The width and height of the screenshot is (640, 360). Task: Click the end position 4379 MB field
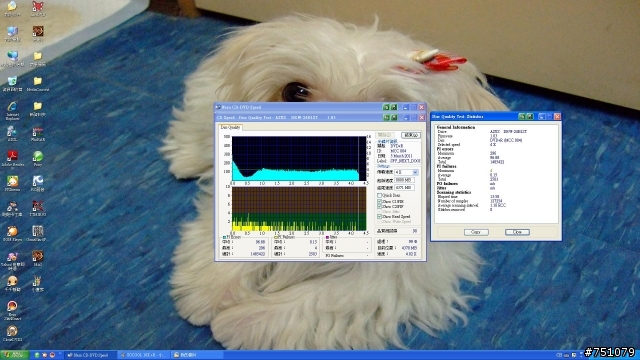coord(404,187)
